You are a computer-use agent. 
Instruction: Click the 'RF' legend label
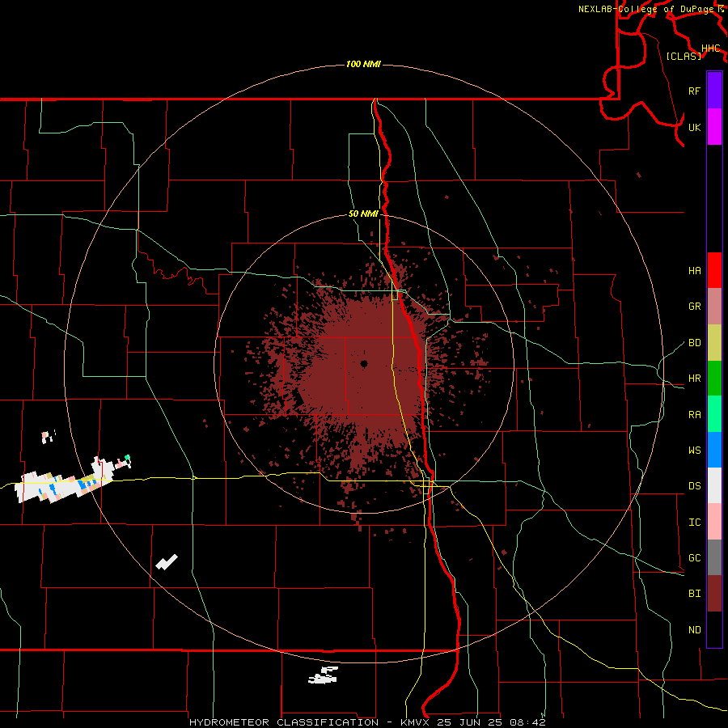pyautogui.click(x=694, y=91)
